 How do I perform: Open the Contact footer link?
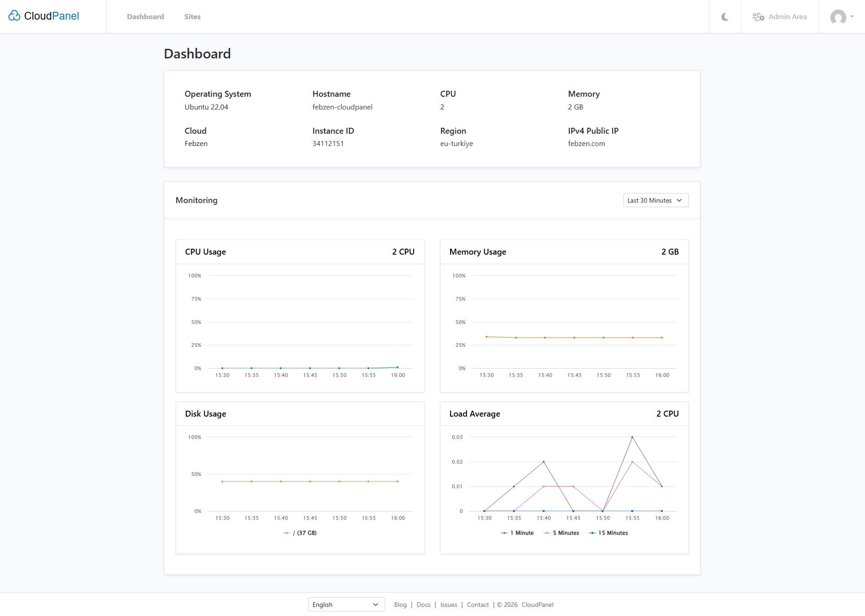(477, 604)
